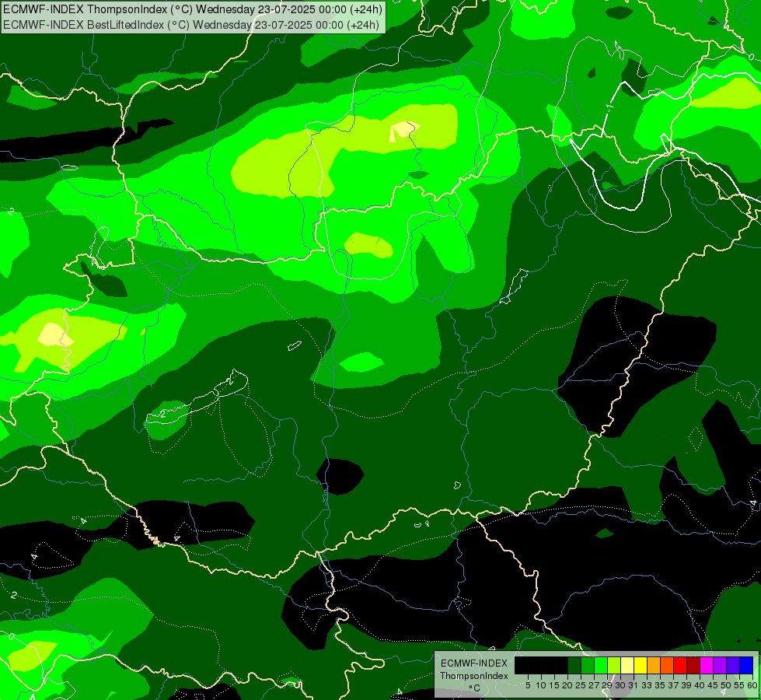Select the orange 33–35 legend swatch
This screenshot has width=761, height=700.
click(654, 665)
